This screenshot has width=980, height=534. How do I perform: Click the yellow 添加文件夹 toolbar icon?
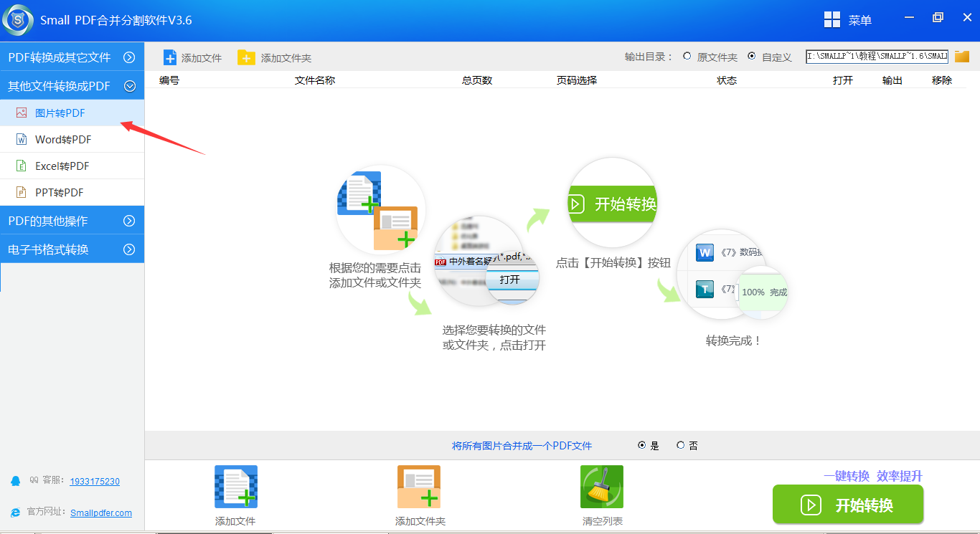(246, 57)
